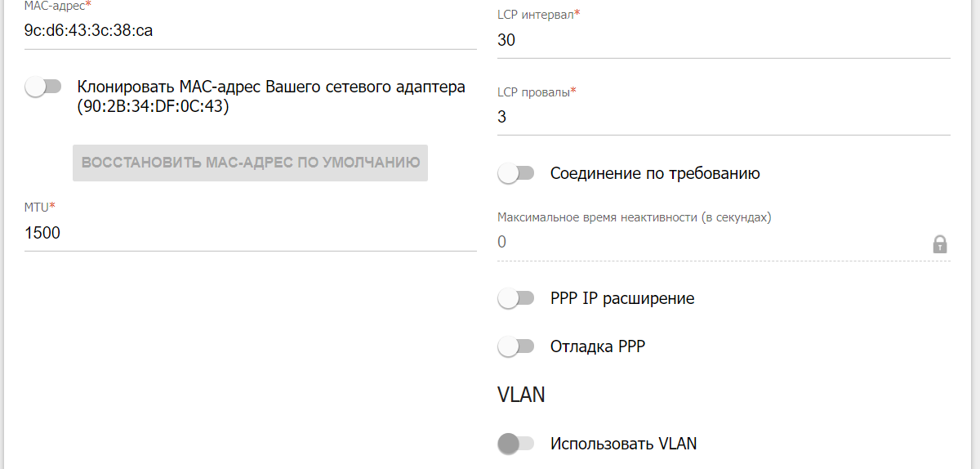
Task: Select the LCP интервал field showing 30
Action: tap(724, 40)
